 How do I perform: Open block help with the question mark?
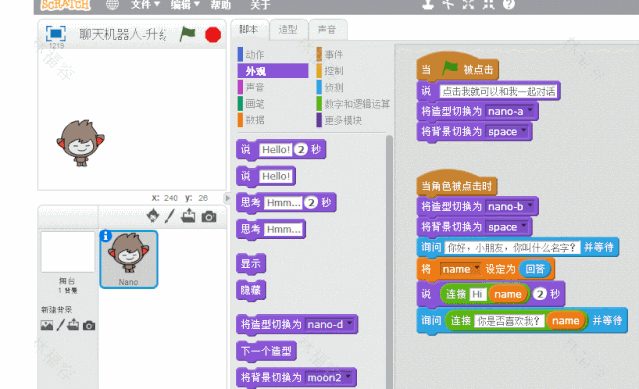509,4
